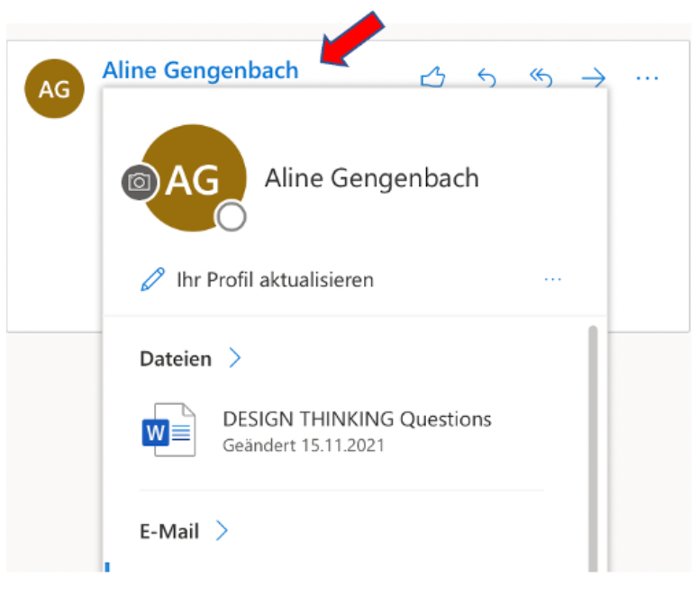
Task: Click the reply all double-arrow icon
Action: point(540,79)
